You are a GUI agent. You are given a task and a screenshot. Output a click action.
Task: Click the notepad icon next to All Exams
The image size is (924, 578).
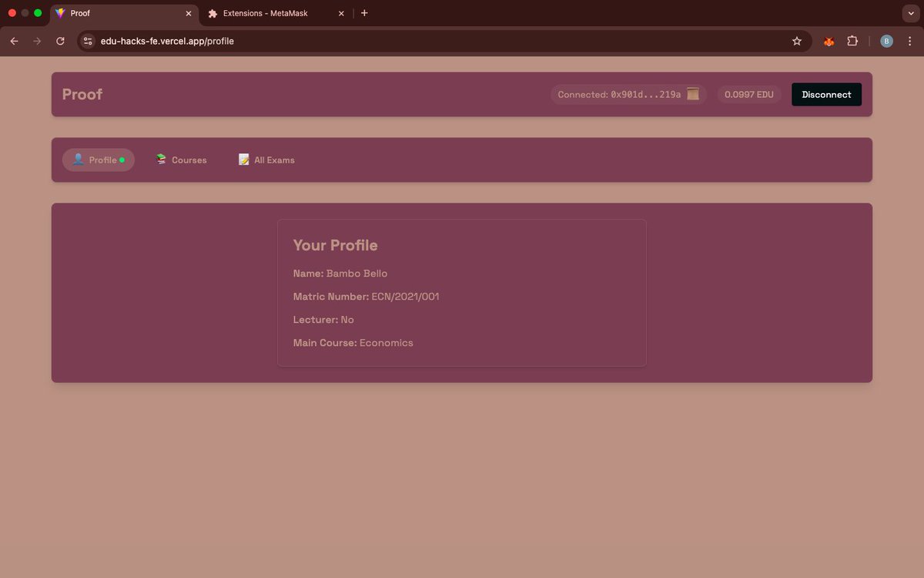coord(243,160)
